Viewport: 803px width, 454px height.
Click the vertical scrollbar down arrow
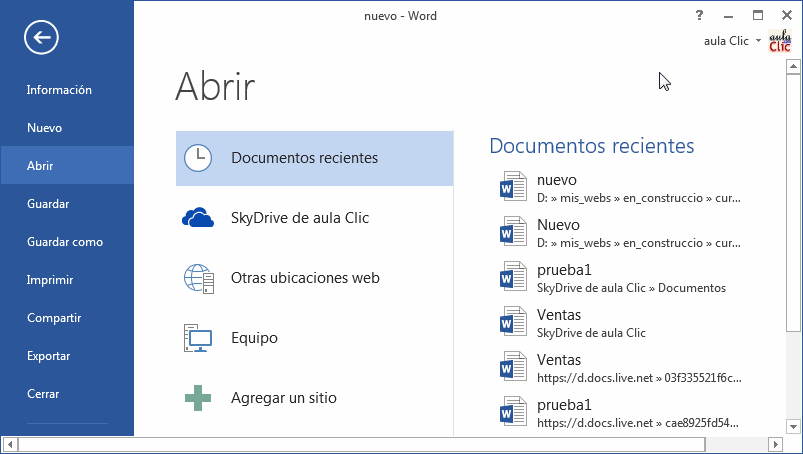795,427
